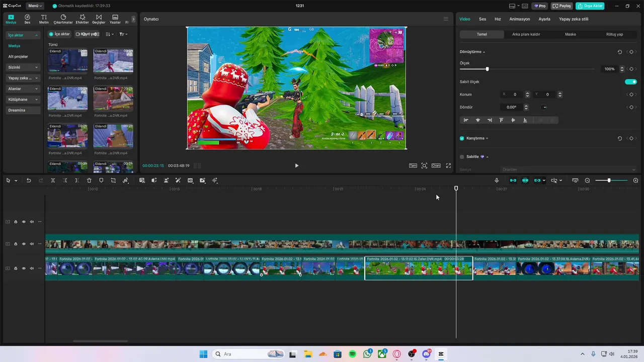Expand the Alanlar sidebar section
Viewport: 644px width, 362px height.
tap(23, 89)
